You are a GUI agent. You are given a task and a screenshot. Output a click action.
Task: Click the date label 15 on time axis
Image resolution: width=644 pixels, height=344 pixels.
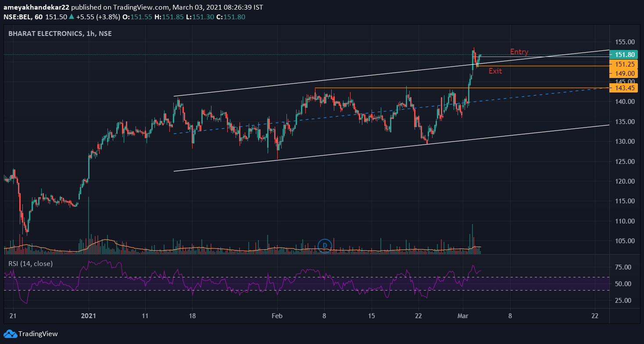coord(372,316)
